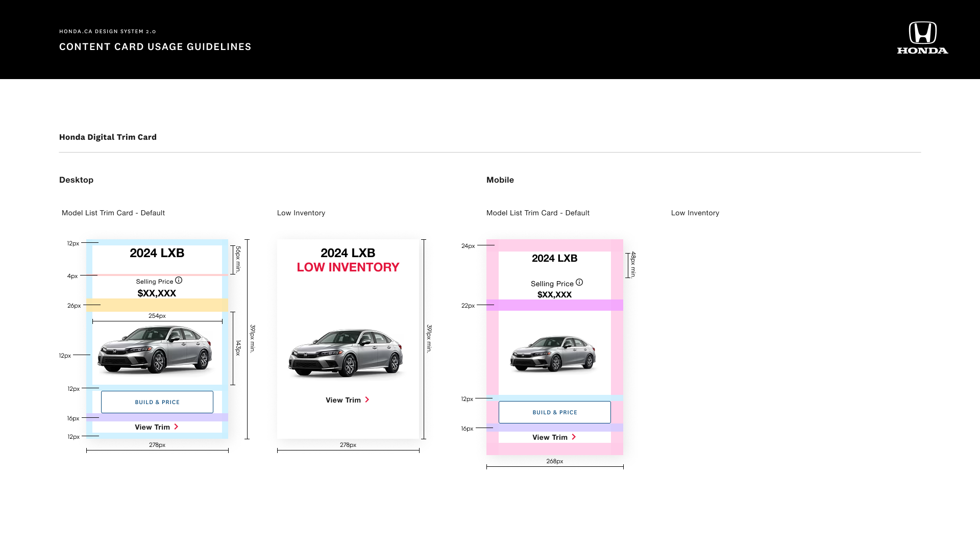
Task: Click the "CONTENT CARD USAGE GUIDELINES" title
Action: pyautogui.click(x=155, y=47)
